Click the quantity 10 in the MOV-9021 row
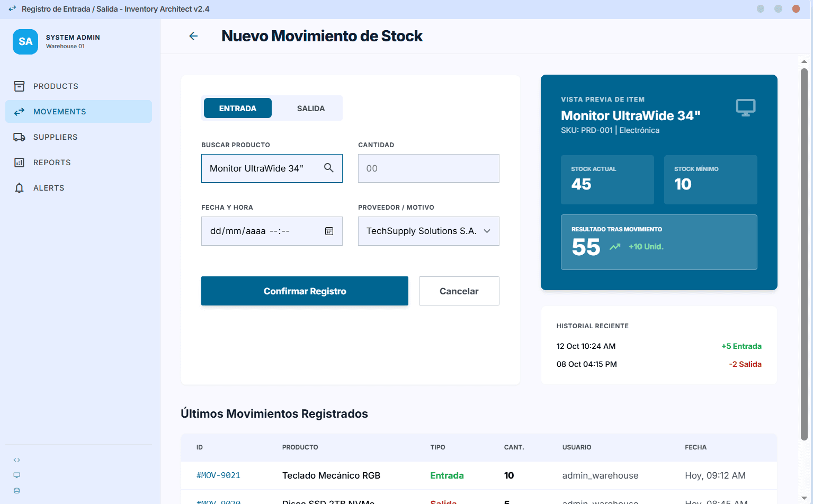Screen dimensions: 813x504 pyautogui.click(x=509, y=475)
